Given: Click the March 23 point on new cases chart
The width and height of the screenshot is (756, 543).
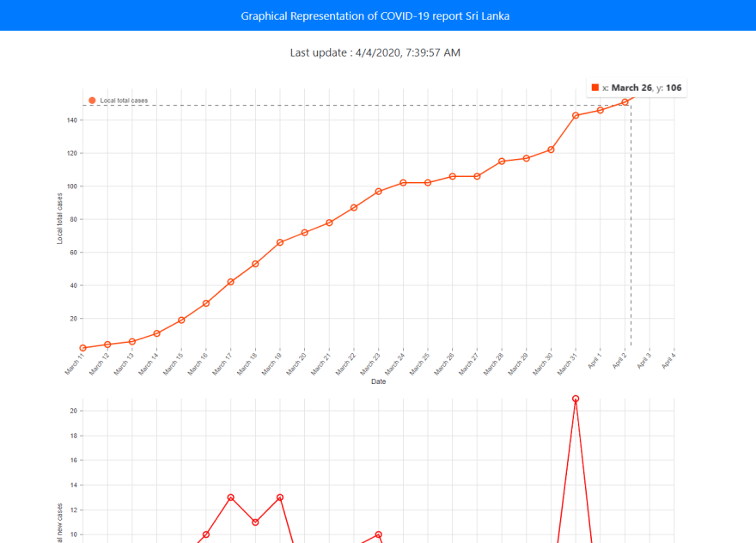Looking at the screenshot, I should (x=379, y=534).
